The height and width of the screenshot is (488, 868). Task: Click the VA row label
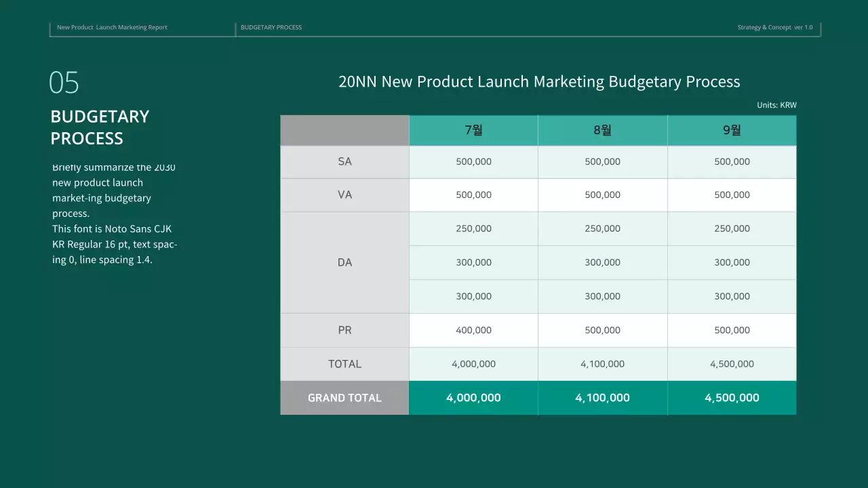tap(344, 195)
